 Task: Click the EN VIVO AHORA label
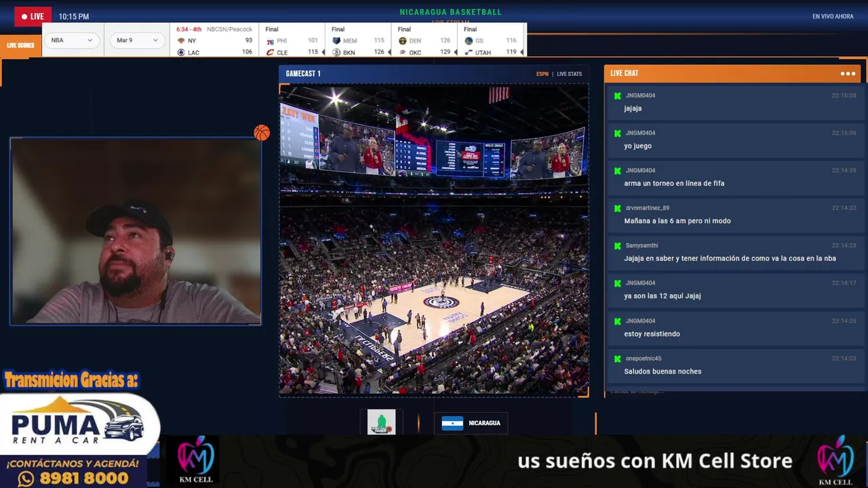click(x=833, y=16)
